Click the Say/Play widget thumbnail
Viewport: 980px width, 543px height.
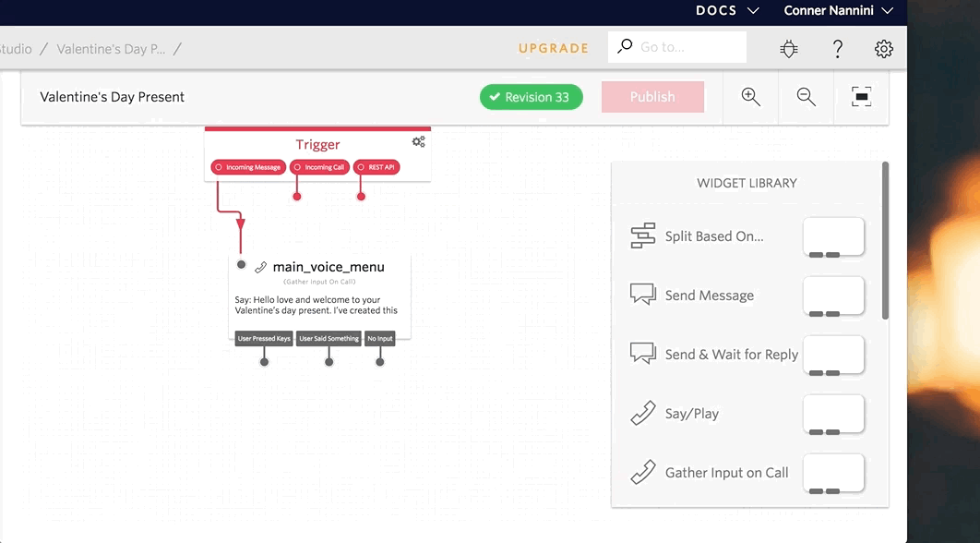(834, 414)
